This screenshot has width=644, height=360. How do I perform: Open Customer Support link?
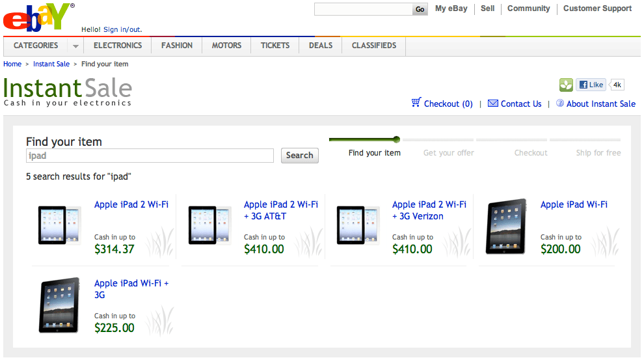click(x=597, y=8)
